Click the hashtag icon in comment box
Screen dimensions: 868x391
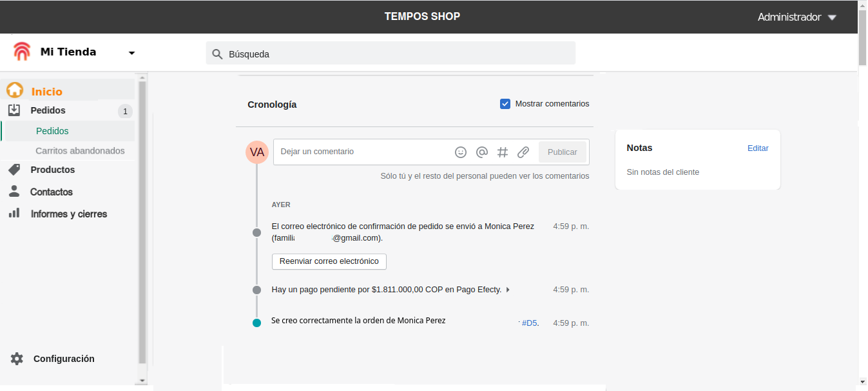pos(503,152)
